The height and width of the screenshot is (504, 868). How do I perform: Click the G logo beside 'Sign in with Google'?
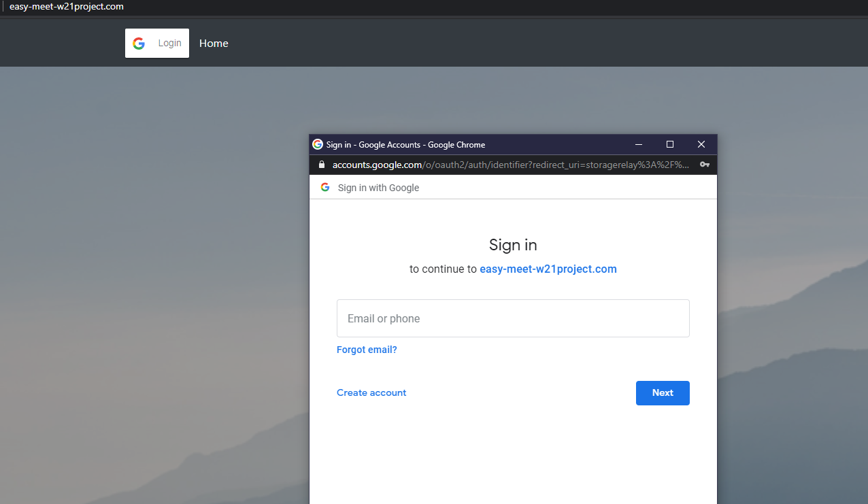[x=325, y=187]
